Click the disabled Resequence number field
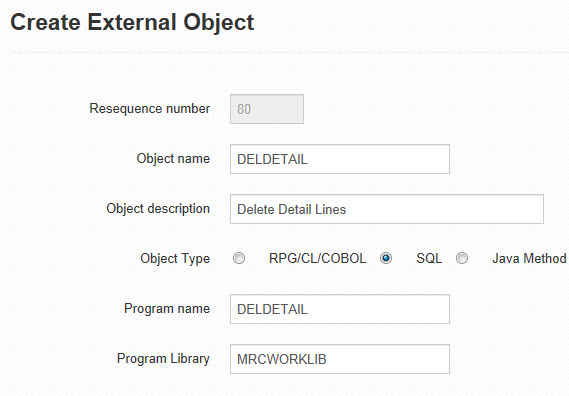Image resolution: width=569 pixels, height=396 pixels. pos(267,109)
